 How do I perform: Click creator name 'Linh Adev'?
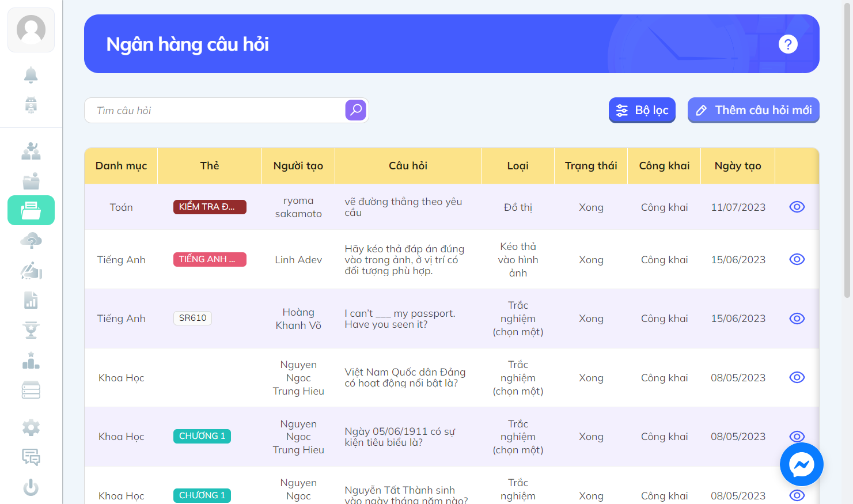(298, 260)
